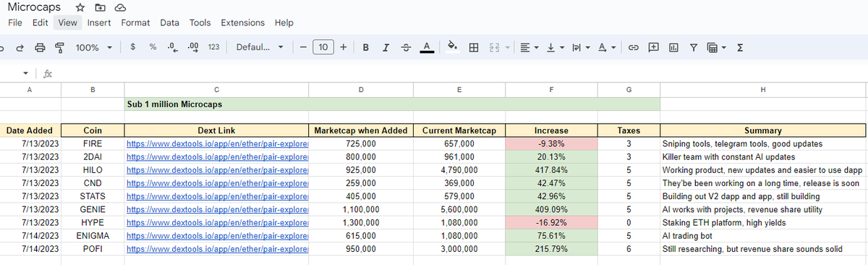Open the fill color bucket

click(x=453, y=47)
